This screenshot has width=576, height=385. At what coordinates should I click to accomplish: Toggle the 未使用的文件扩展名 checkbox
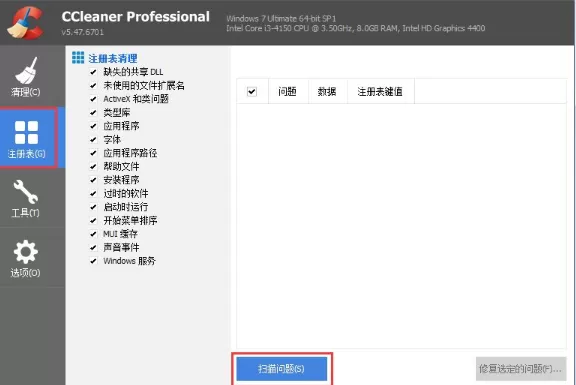93,86
